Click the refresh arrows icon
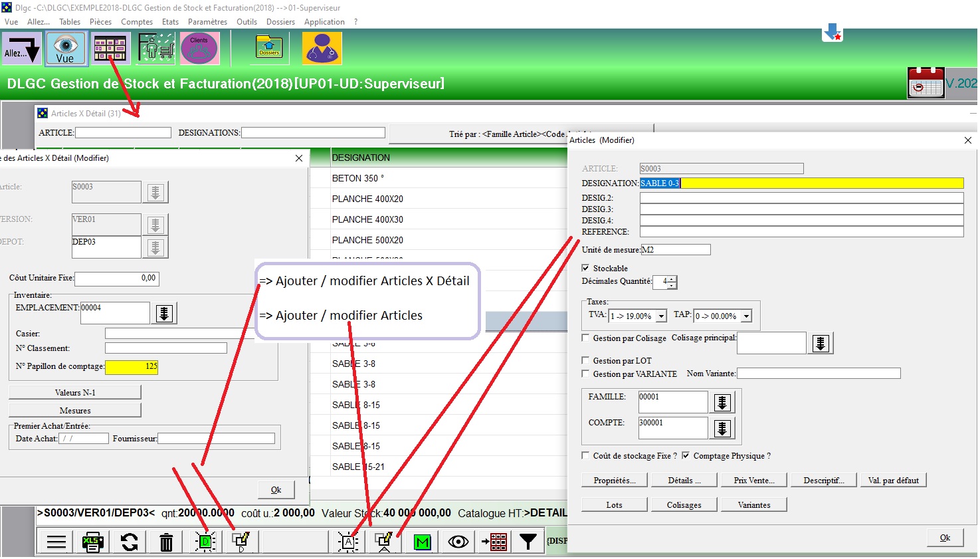Image resolution: width=980 pixels, height=559 pixels. click(x=130, y=542)
